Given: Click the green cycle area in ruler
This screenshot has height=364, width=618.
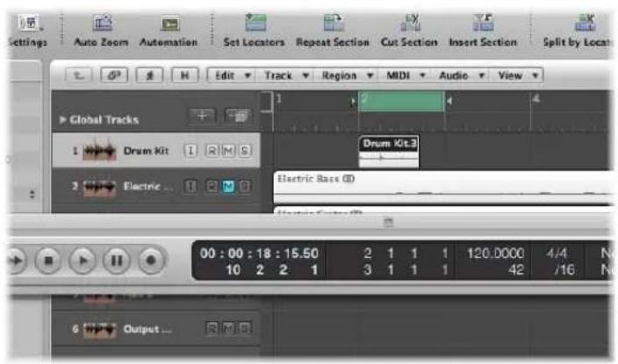Looking at the screenshot, I should [401, 101].
